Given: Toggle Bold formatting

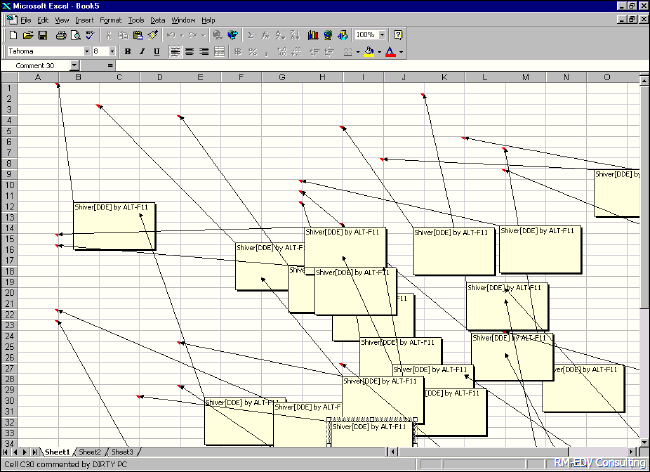Looking at the screenshot, I should pyautogui.click(x=127, y=51).
